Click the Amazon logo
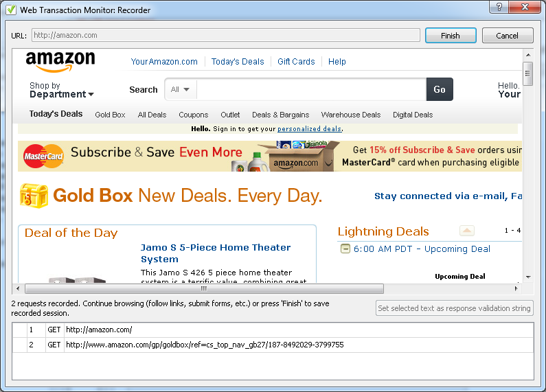The image size is (546, 392). [60, 61]
